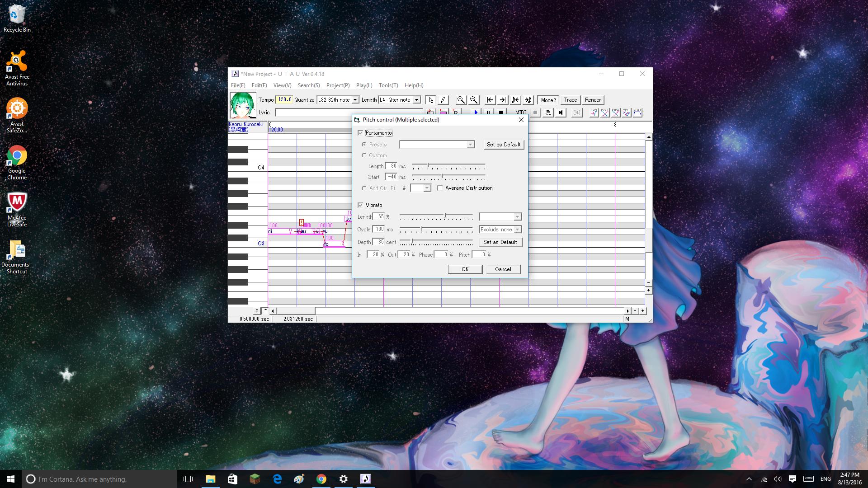Click the vibrato In percent field
This screenshot has height=488, width=868.
(373, 255)
